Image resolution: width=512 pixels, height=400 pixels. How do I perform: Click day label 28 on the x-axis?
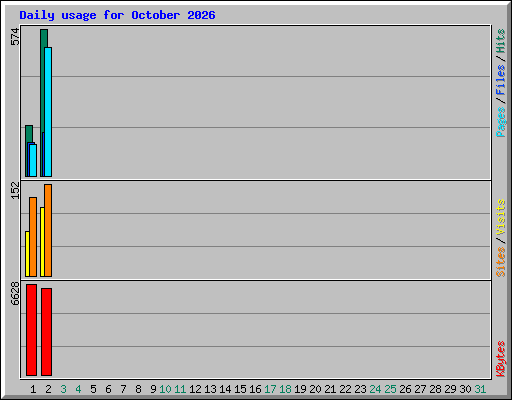click(x=435, y=389)
